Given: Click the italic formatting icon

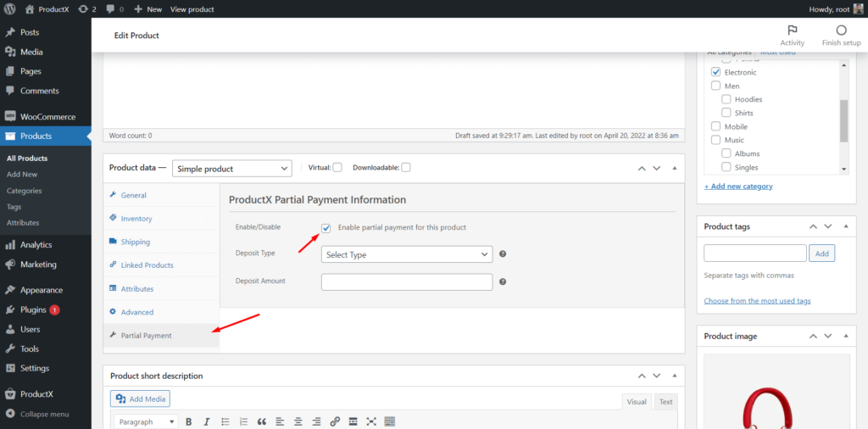Looking at the screenshot, I should point(207,422).
